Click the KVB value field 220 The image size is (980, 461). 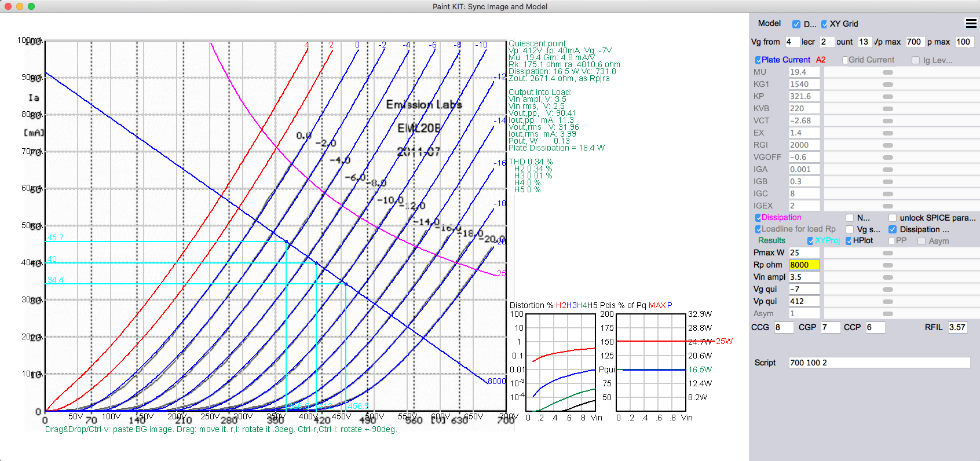tap(804, 109)
